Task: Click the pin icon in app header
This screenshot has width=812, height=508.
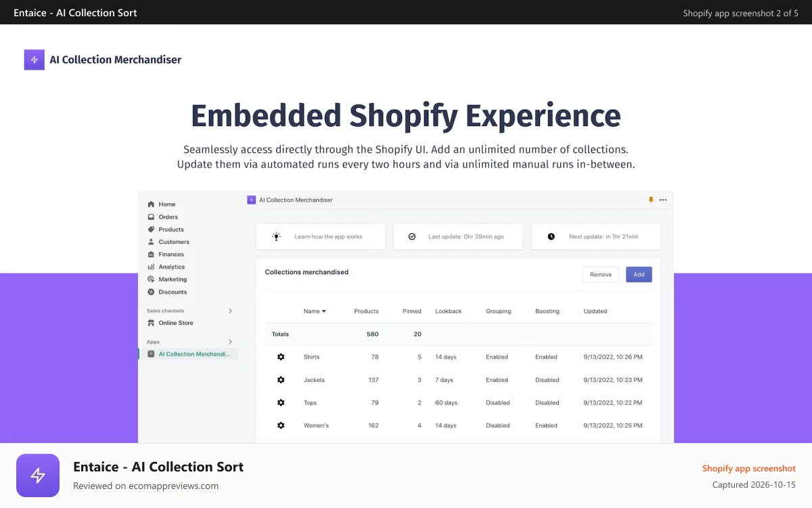Action: pyautogui.click(x=651, y=200)
